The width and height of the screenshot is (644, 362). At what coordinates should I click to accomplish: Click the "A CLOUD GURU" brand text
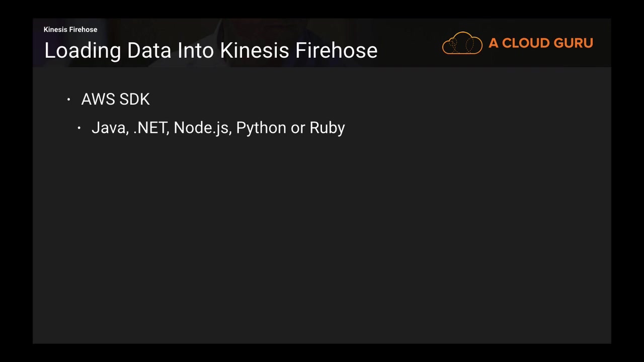[x=540, y=43]
